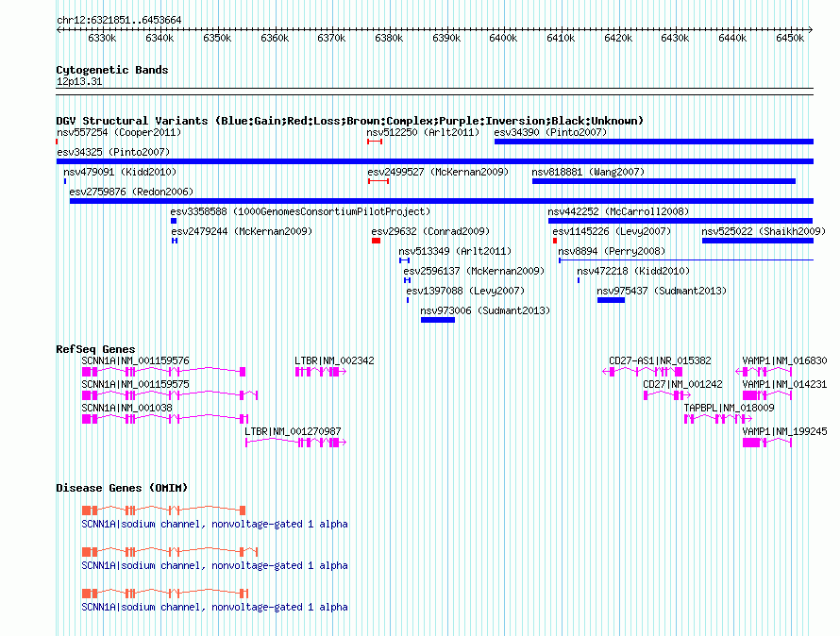Select SCNN1A|NM_001038 gene label
This screenshot has width=840, height=636.
(127, 409)
